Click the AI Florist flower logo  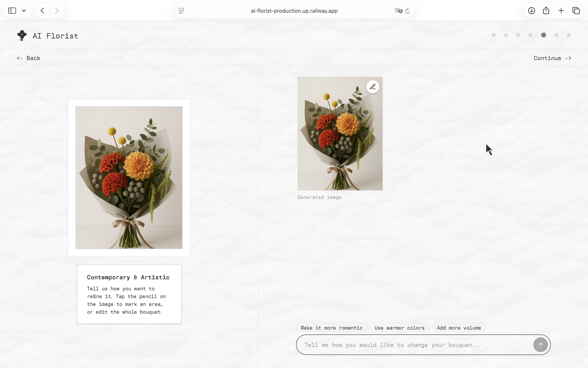click(x=22, y=36)
